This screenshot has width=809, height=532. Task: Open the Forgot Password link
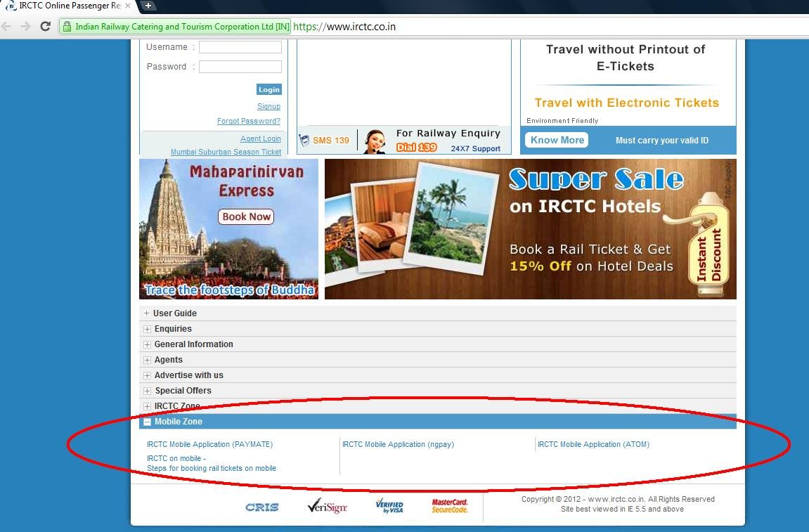(249, 121)
